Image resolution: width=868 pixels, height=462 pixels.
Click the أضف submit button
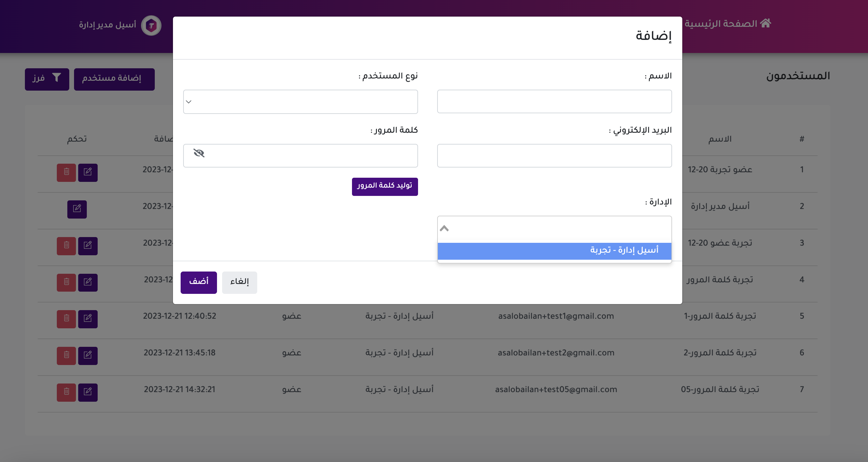click(x=198, y=282)
